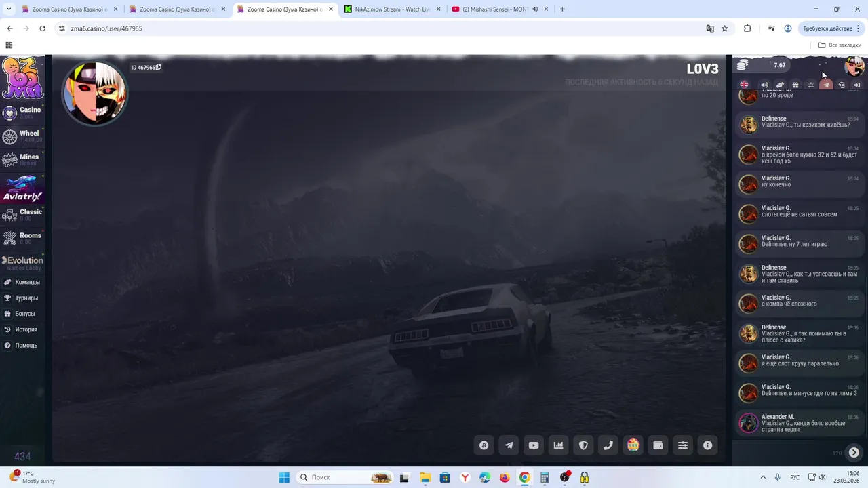This screenshot has width=868, height=488.
Task: Bookmark this page with the star
Action: tap(724, 28)
